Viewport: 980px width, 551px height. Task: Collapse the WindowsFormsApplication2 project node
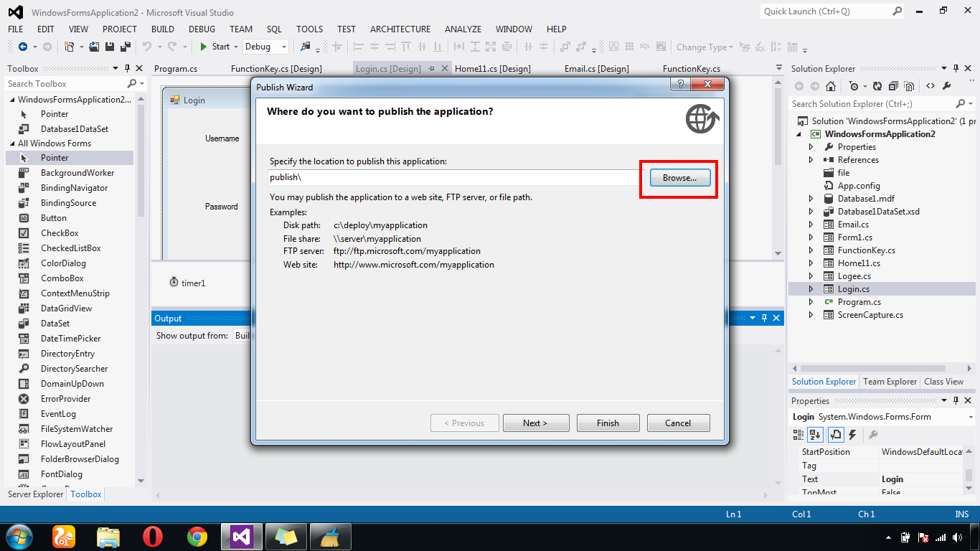click(799, 134)
